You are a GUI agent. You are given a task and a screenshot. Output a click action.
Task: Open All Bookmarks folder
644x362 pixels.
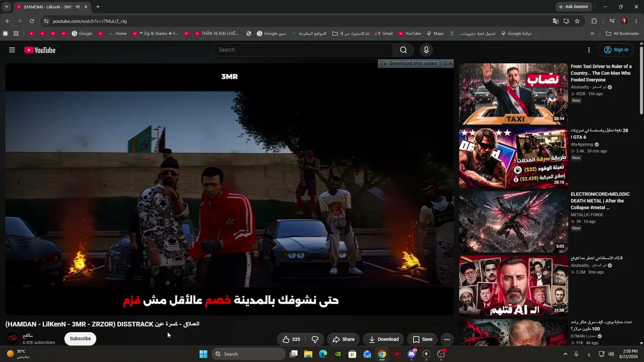[x=622, y=34]
